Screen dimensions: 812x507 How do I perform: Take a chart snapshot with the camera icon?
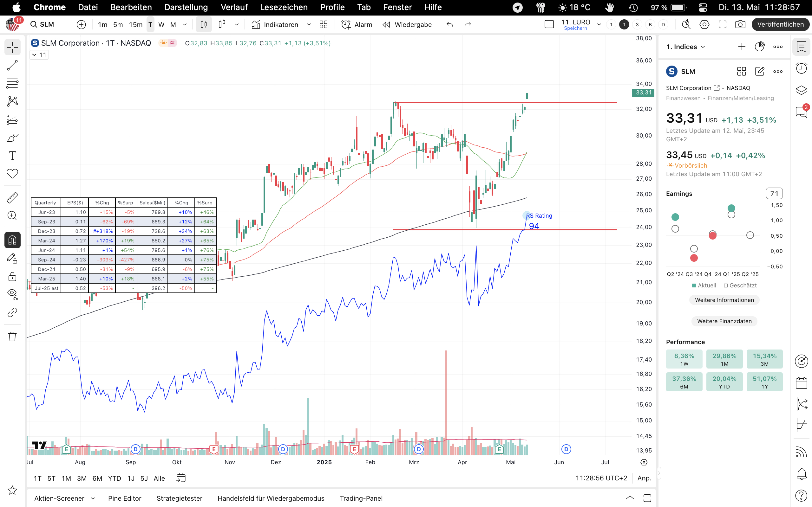pyautogui.click(x=740, y=24)
